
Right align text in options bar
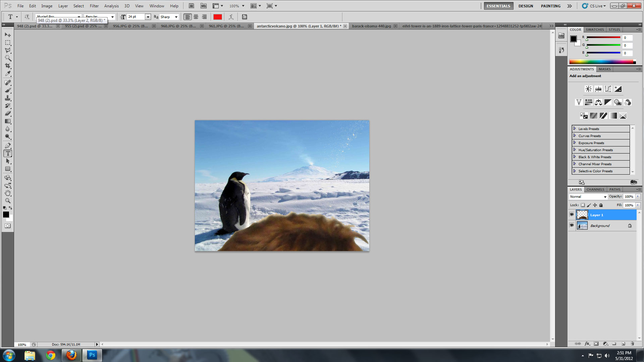pos(204,17)
